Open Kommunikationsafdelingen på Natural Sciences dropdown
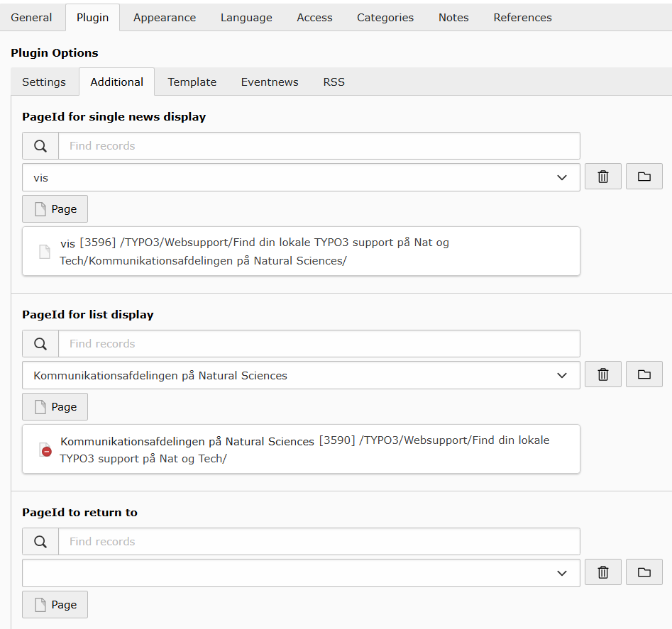The width and height of the screenshot is (672, 629). pyautogui.click(x=562, y=375)
